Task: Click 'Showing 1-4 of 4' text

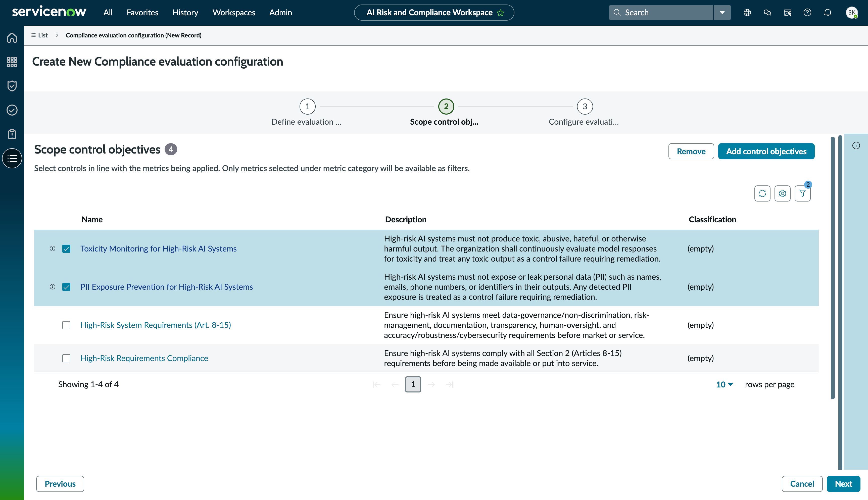Action: coord(88,384)
